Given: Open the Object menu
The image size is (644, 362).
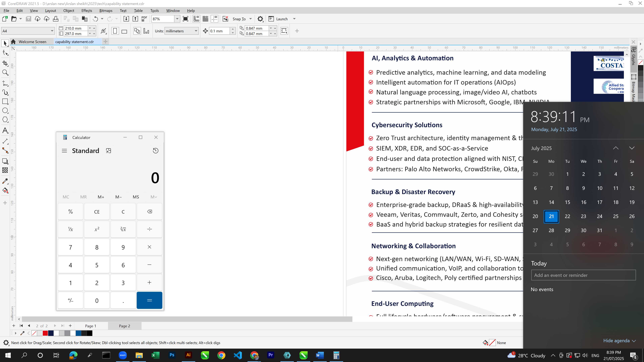Looking at the screenshot, I should 68,11.
